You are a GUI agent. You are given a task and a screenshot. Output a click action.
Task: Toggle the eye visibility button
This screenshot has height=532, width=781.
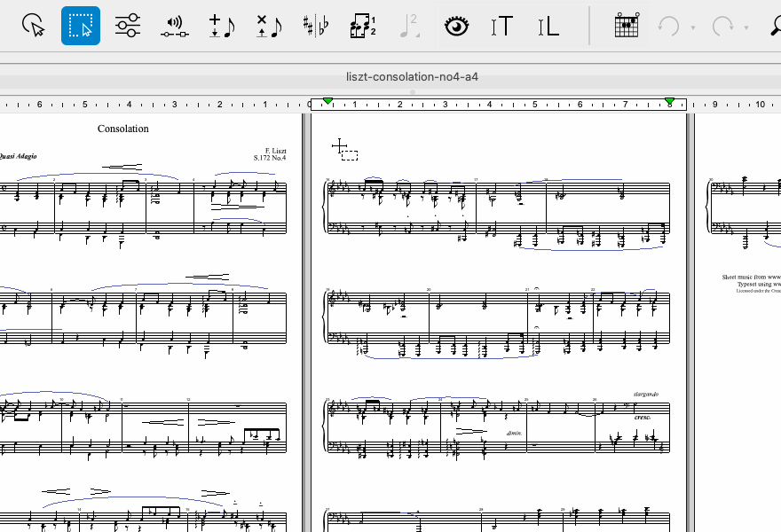click(456, 26)
